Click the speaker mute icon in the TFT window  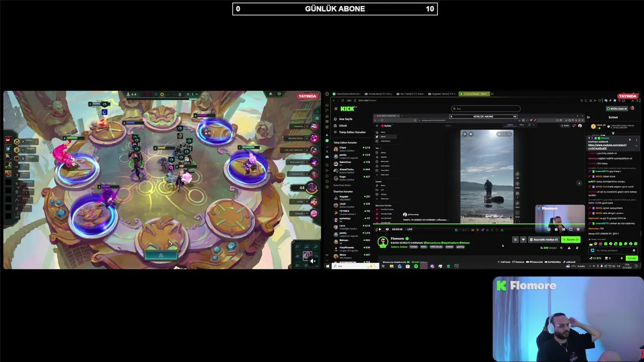click(x=312, y=260)
